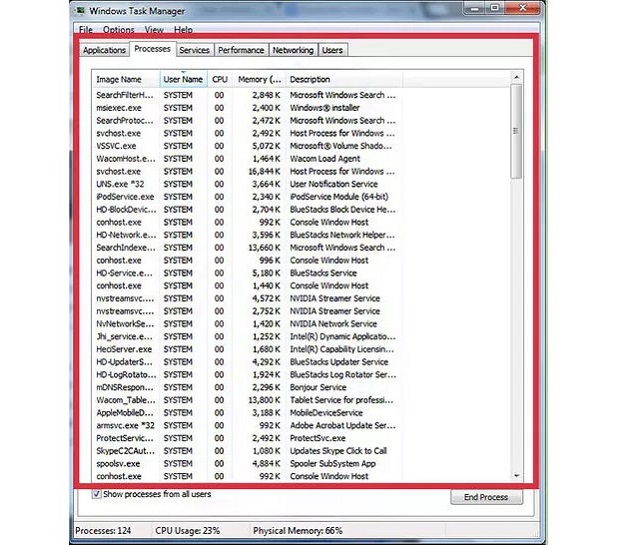Select the msiexec.exe process row

(247, 108)
